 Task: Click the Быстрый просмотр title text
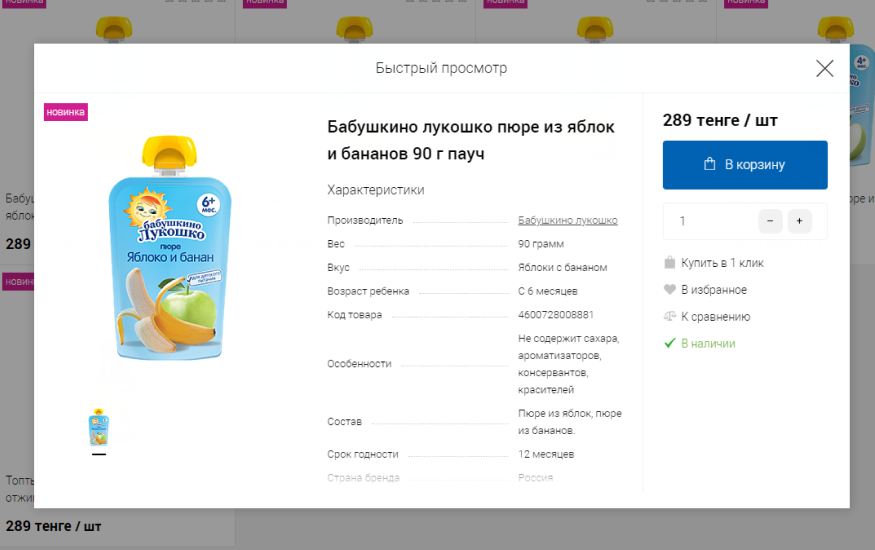pos(441,68)
